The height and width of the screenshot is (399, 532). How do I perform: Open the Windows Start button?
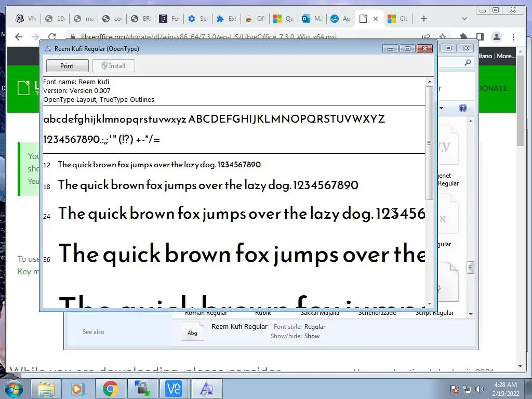click(14, 389)
